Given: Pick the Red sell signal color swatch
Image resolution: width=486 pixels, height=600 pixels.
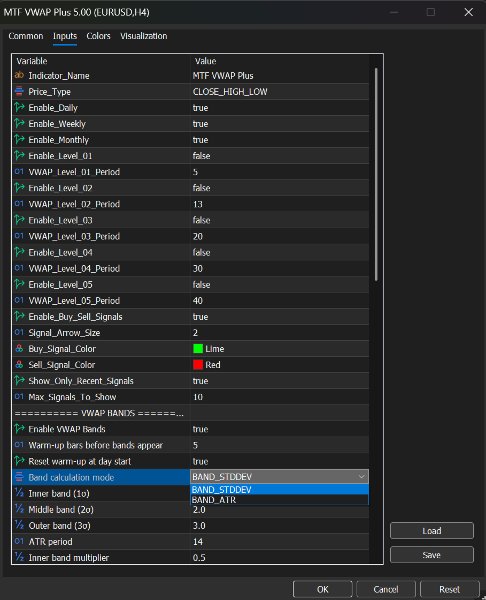Looking at the screenshot, I should coord(198,365).
